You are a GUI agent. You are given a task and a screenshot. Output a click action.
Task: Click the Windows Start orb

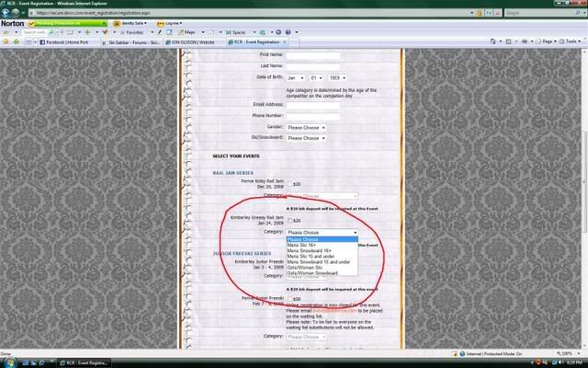pyautogui.click(x=7, y=361)
